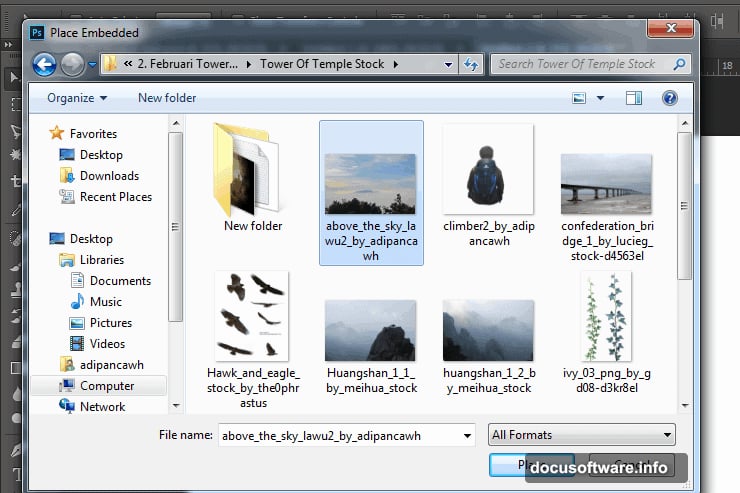Click the navigation pane scroll down arrow
740x493 pixels.
176,405
